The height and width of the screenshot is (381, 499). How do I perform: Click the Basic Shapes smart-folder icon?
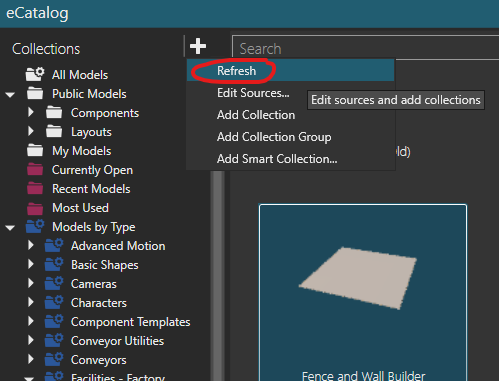tap(54, 264)
